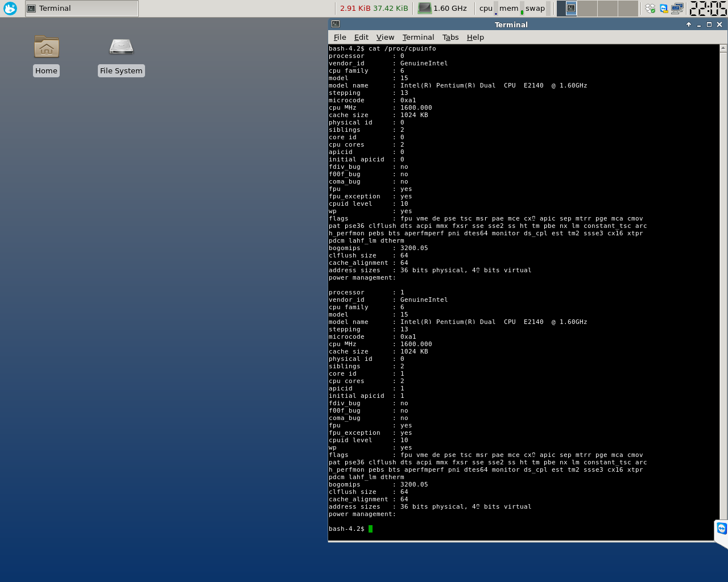Open the Terminal menu

coord(418,38)
